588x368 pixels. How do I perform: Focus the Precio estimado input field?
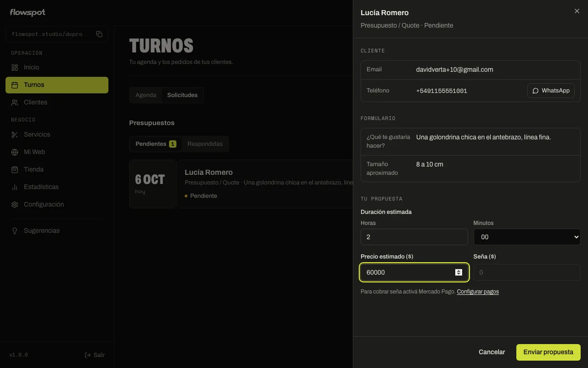coord(414,272)
